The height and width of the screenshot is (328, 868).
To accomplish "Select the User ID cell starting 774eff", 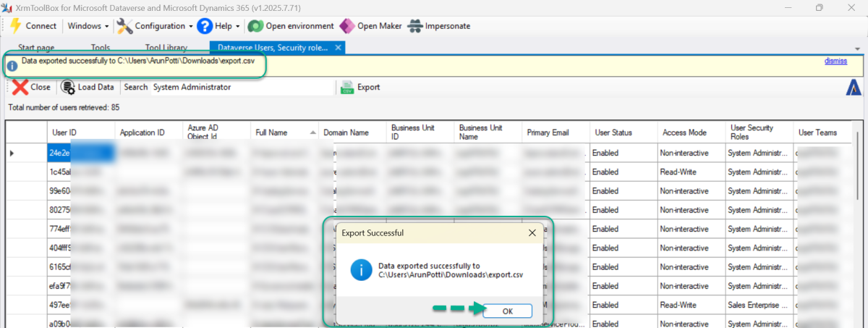I will [81, 229].
